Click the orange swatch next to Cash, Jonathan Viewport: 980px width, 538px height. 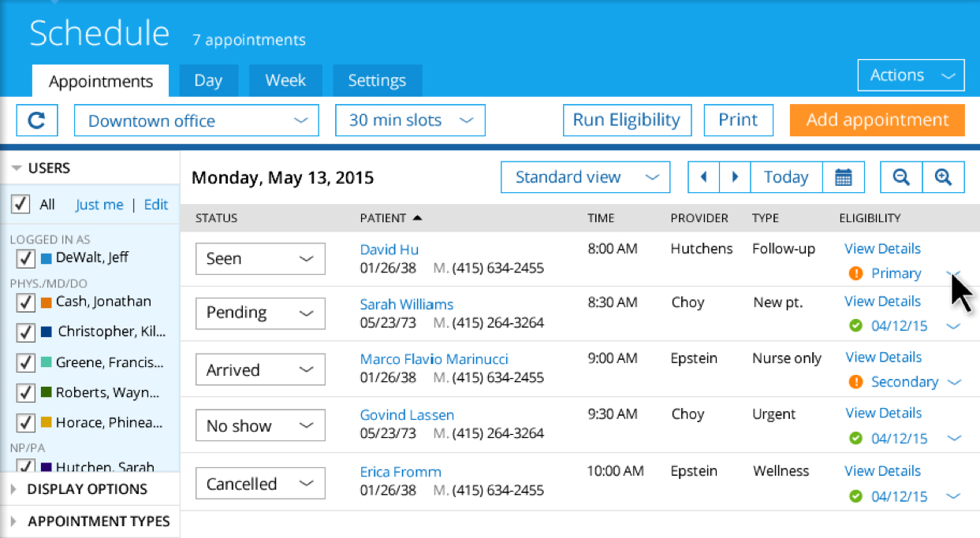46,302
